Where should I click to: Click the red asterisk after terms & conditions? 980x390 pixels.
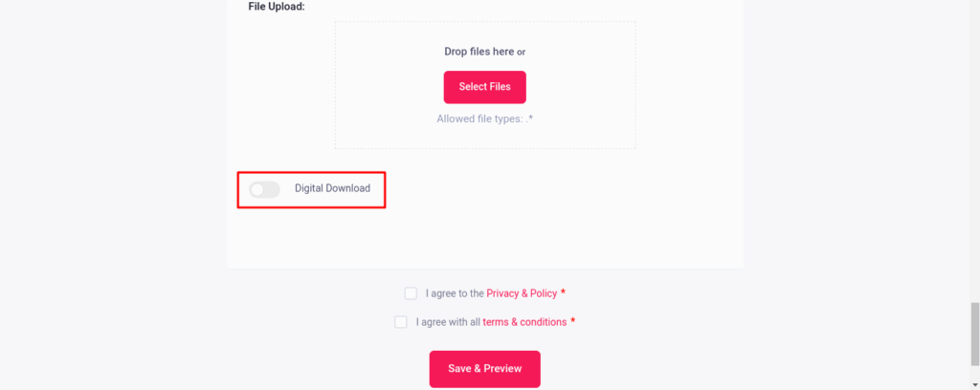click(x=572, y=321)
